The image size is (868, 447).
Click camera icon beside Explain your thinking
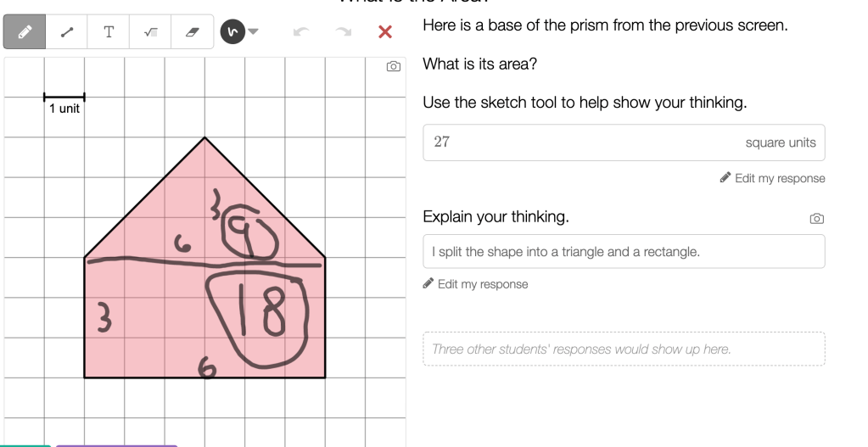[816, 218]
